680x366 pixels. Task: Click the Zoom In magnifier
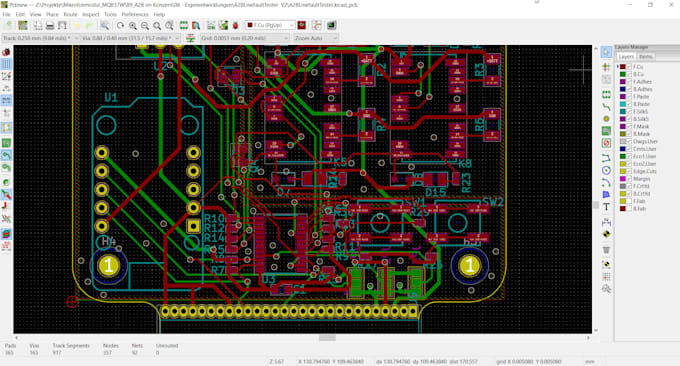133,26
